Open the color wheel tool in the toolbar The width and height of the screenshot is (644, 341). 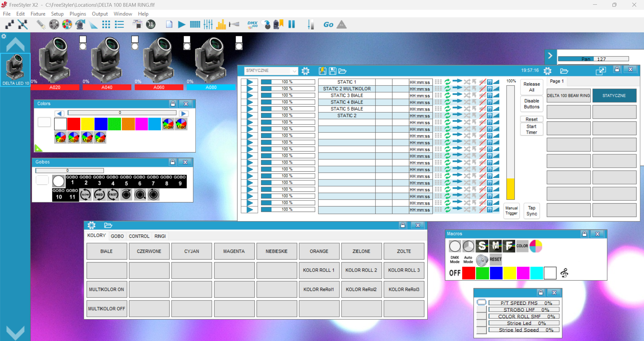tap(67, 24)
